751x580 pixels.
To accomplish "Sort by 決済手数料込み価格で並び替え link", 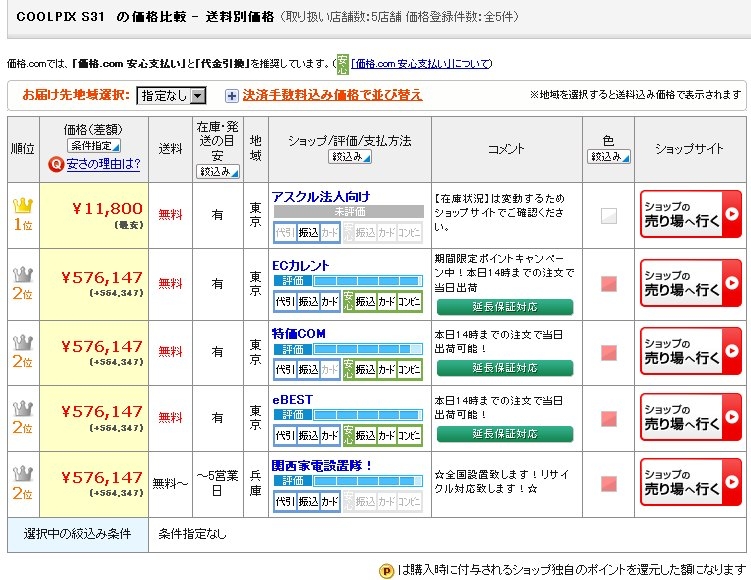I will [x=332, y=95].
